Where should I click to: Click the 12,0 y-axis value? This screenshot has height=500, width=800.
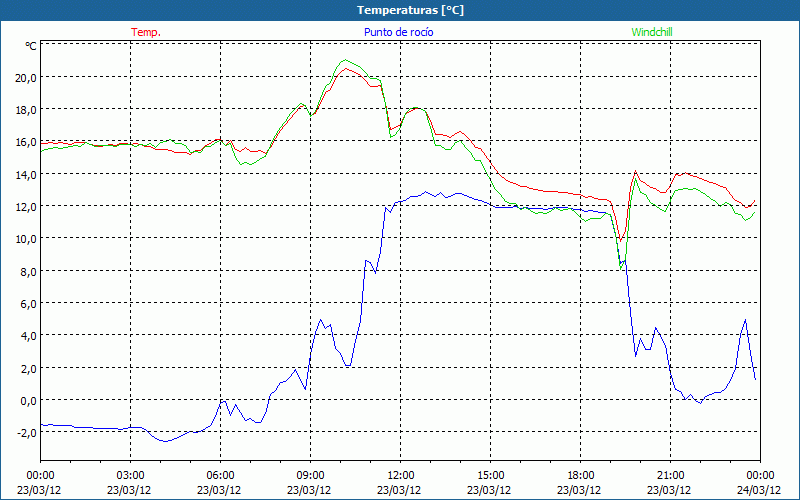[x=26, y=207]
